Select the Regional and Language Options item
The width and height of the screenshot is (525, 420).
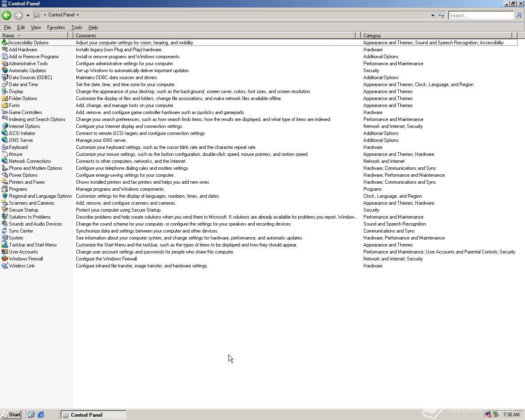coord(37,196)
